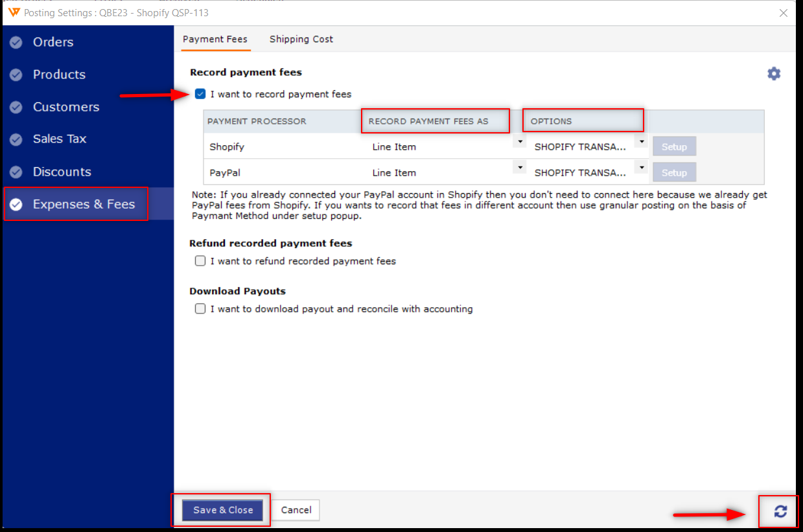The height and width of the screenshot is (532, 803).
Task: Open Sales Tax section in sidebar
Action: click(88, 139)
